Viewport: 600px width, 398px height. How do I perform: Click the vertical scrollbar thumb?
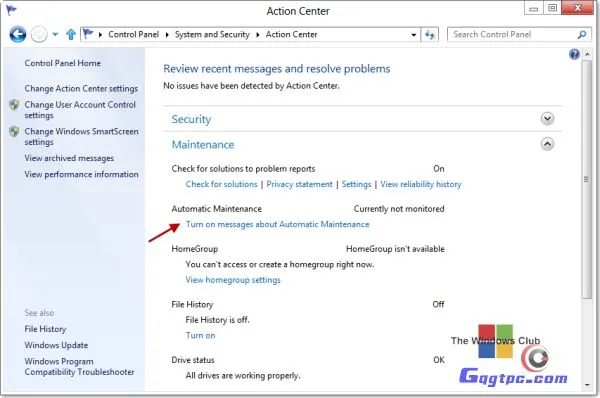coord(586,180)
